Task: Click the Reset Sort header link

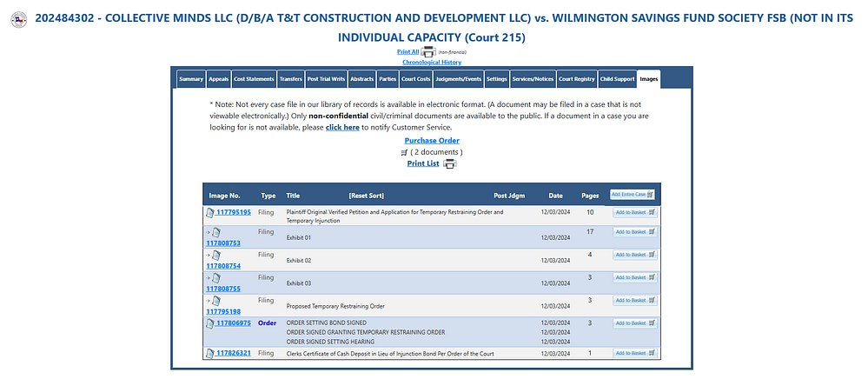Action: pyautogui.click(x=366, y=196)
